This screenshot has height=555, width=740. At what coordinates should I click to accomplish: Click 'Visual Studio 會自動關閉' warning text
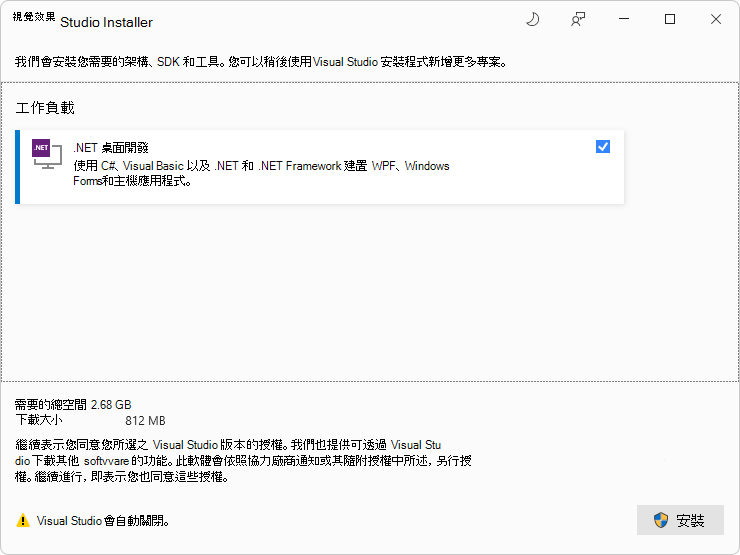tap(103, 521)
